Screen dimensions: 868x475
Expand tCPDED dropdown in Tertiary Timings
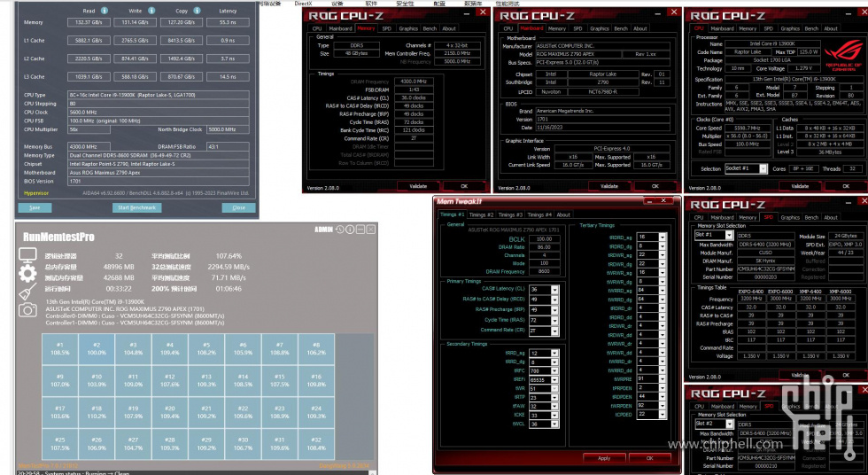[662, 414]
